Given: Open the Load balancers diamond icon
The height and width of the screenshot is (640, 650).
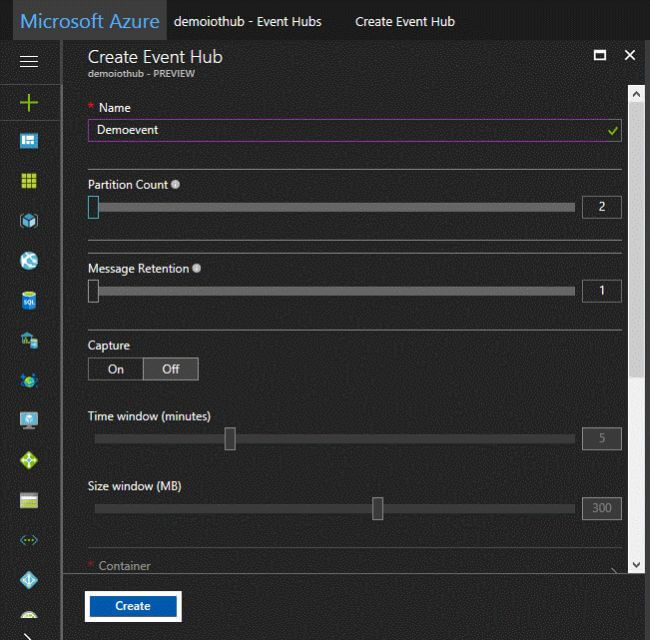Looking at the screenshot, I should (x=29, y=460).
